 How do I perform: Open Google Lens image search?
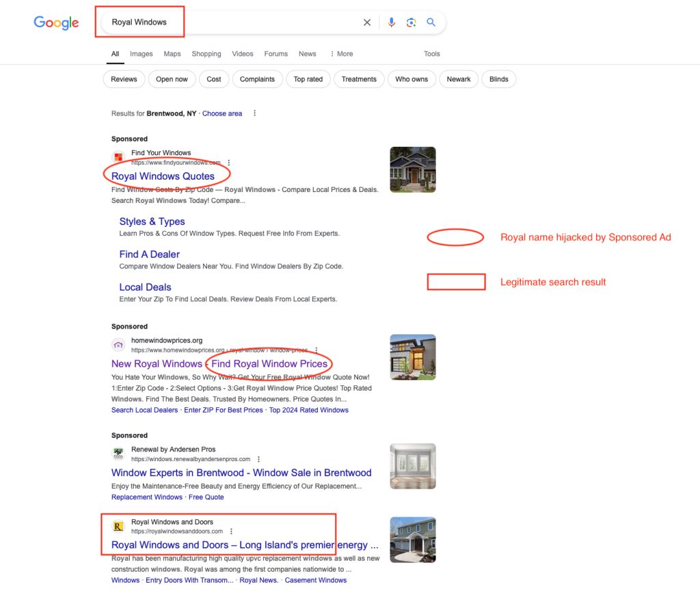411,23
